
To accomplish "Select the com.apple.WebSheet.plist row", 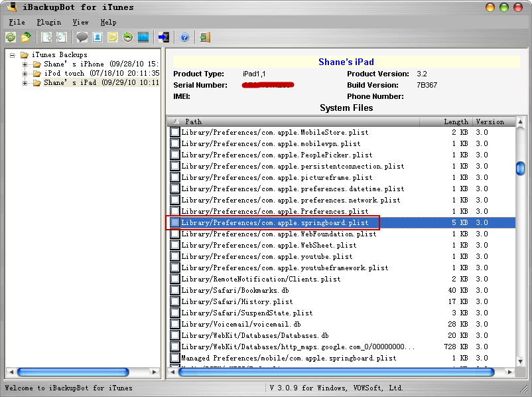I will 342,245.
